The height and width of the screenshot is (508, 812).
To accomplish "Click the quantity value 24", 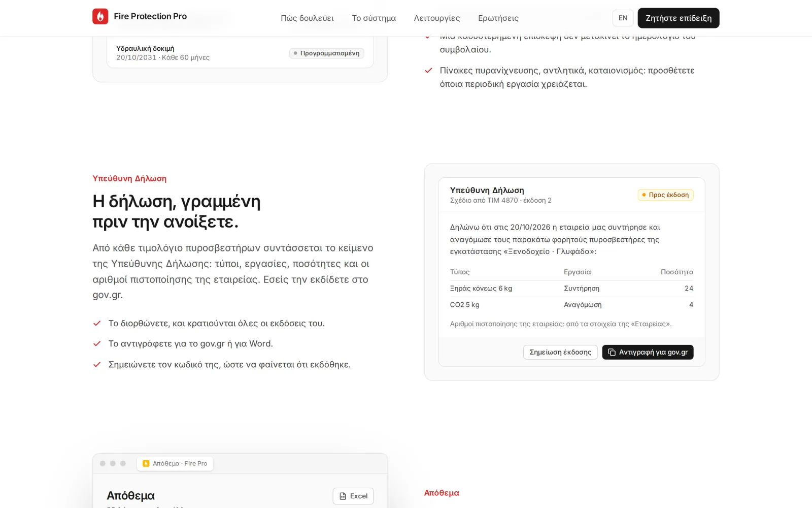I will [689, 288].
